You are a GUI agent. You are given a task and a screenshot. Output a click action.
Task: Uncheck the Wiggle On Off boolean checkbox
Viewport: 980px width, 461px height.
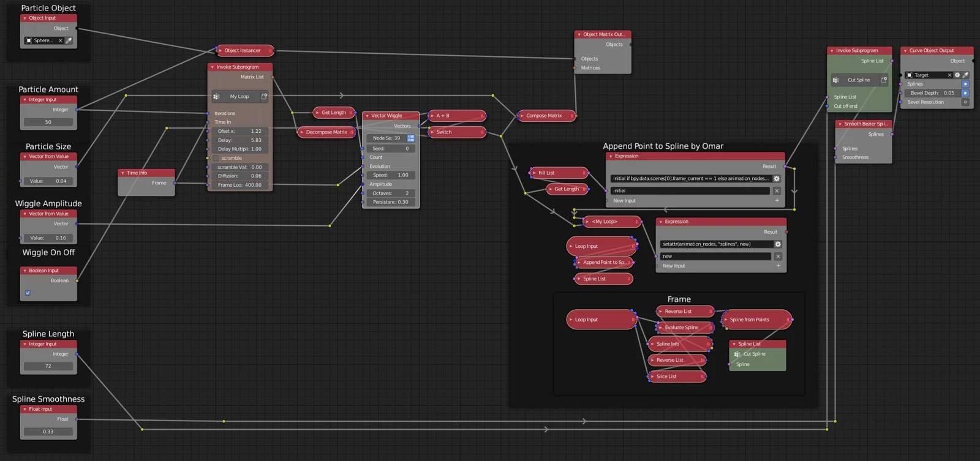point(28,293)
